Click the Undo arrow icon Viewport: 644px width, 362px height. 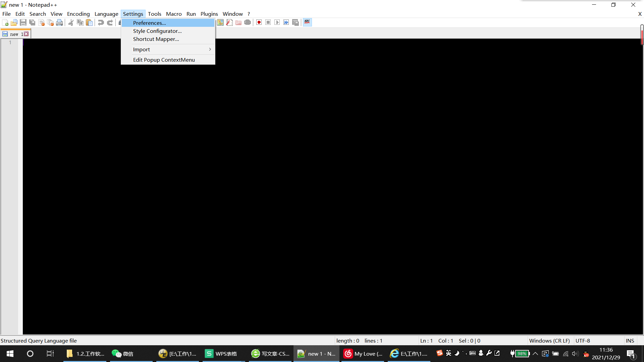[x=101, y=22]
